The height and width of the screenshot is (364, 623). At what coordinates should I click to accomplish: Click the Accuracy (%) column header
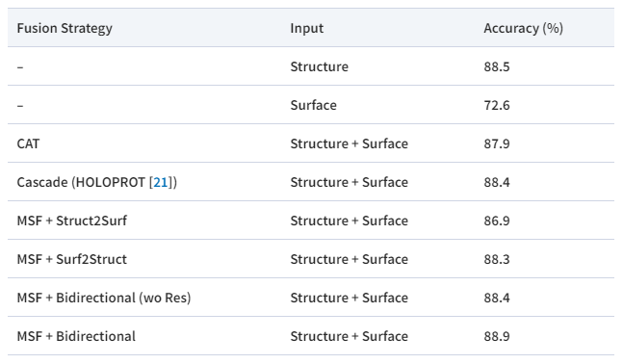(x=523, y=28)
